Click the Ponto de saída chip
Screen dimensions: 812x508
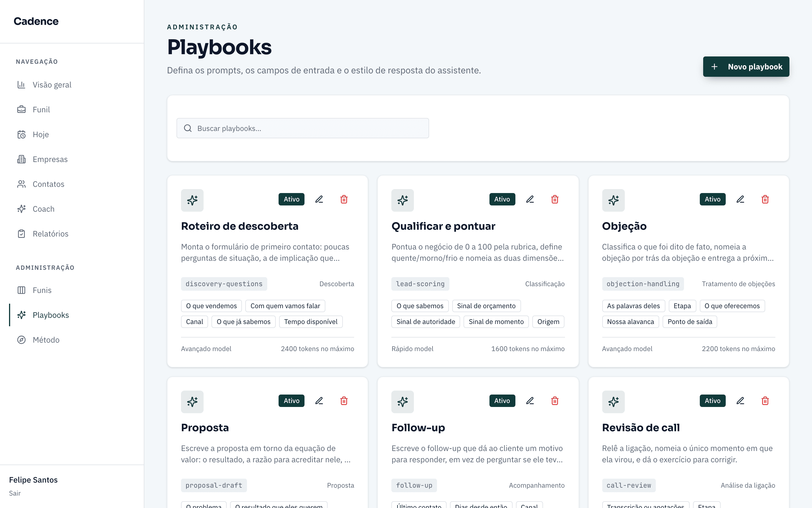690,322
